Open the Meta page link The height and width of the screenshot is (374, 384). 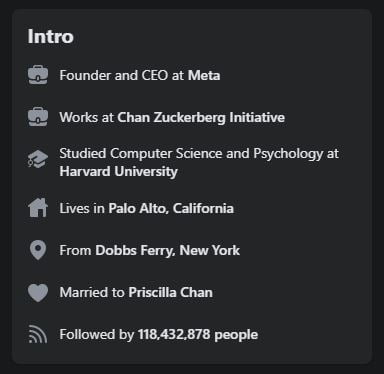(x=204, y=75)
